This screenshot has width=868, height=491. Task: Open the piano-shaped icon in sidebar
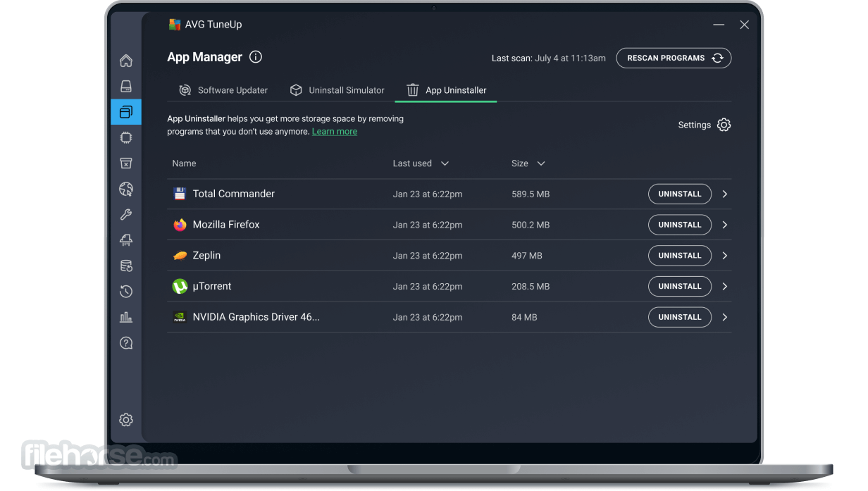(126, 240)
